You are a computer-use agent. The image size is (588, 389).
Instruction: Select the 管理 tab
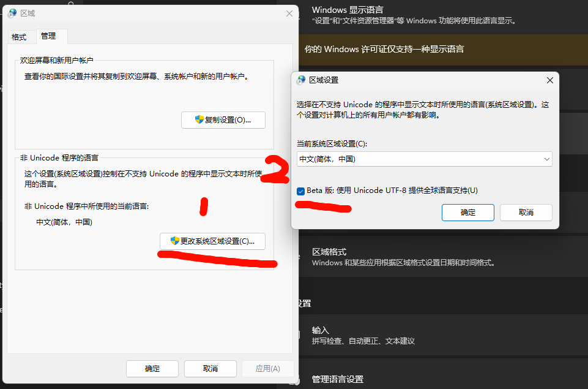[x=48, y=36]
